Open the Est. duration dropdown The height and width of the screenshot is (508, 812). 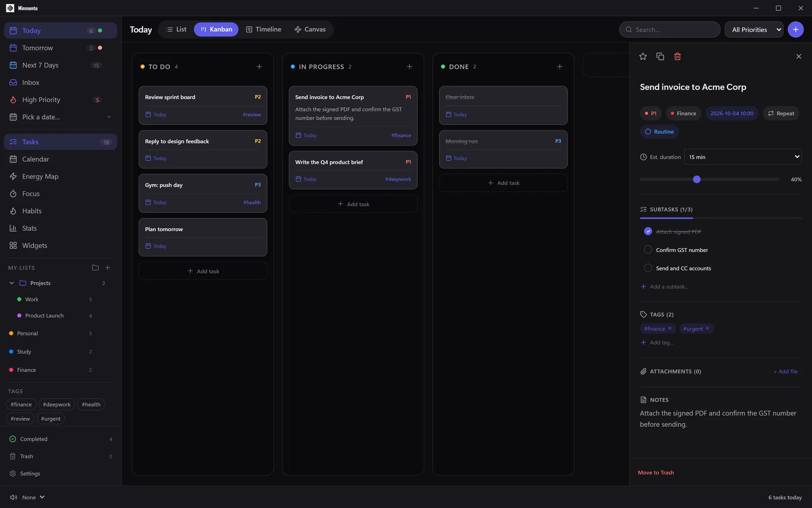743,157
